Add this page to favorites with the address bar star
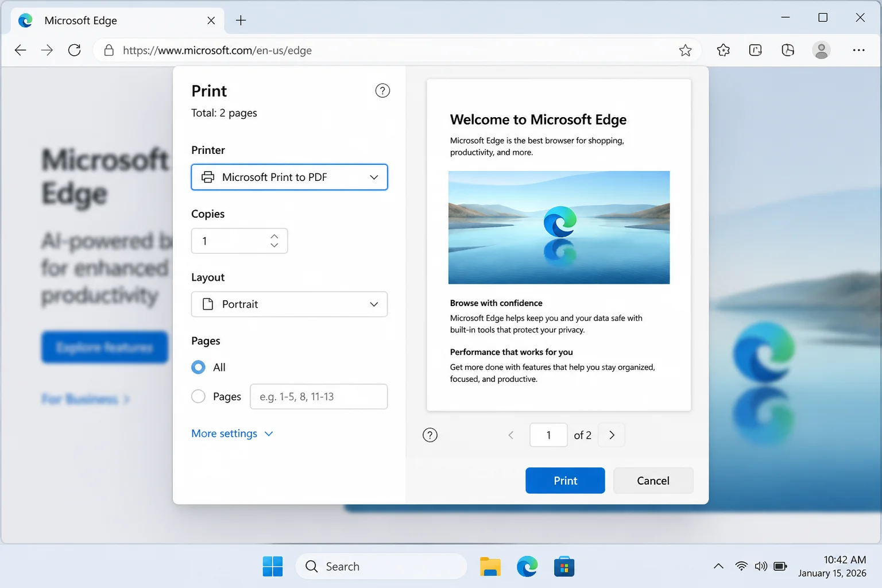Image resolution: width=882 pixels, height=588 pixels. pyautogui.click(x=685, y=51)
